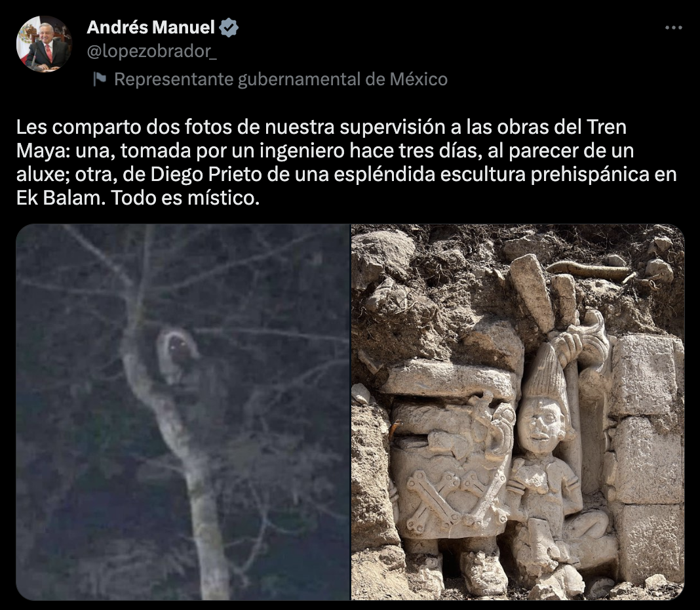The image size is (700, 610).
Task: Click the Representante gubernamental de México label
Action: coord(281,79)
